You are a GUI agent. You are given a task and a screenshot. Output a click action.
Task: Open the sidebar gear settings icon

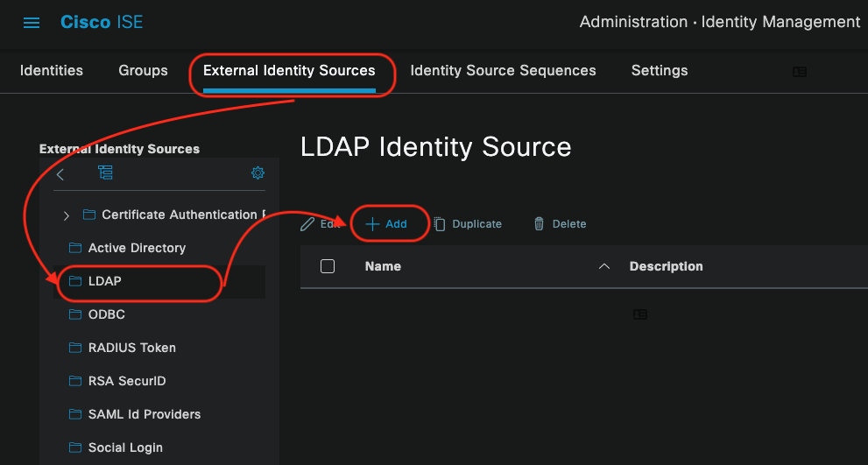(x=258, y=173)
